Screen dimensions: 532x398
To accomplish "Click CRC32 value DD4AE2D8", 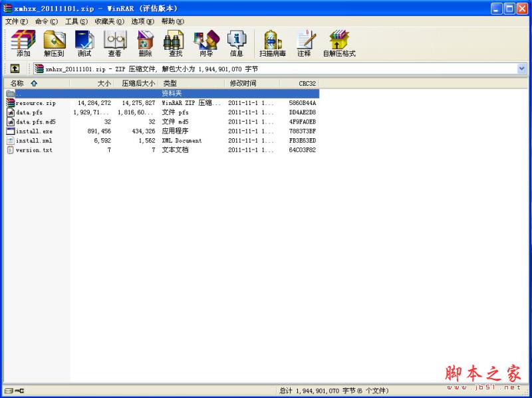I will pos(303,112).
